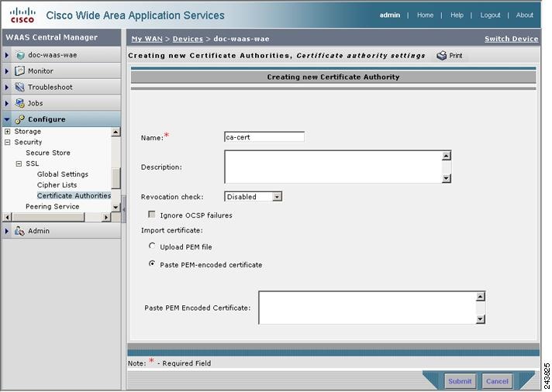The width and height of the screenshot is (552, 392).
Task: Open Cipher Lists page
Action: [x=57, y=185]
